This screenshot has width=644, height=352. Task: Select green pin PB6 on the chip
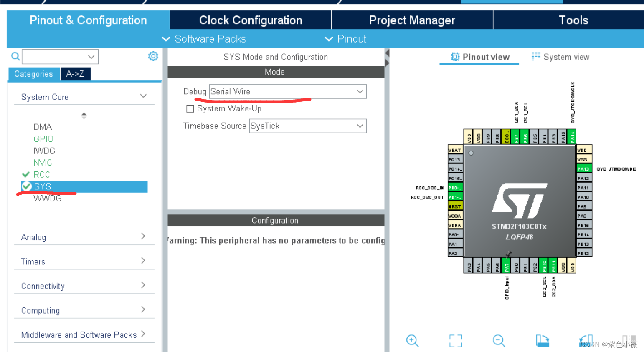(525, 136)
